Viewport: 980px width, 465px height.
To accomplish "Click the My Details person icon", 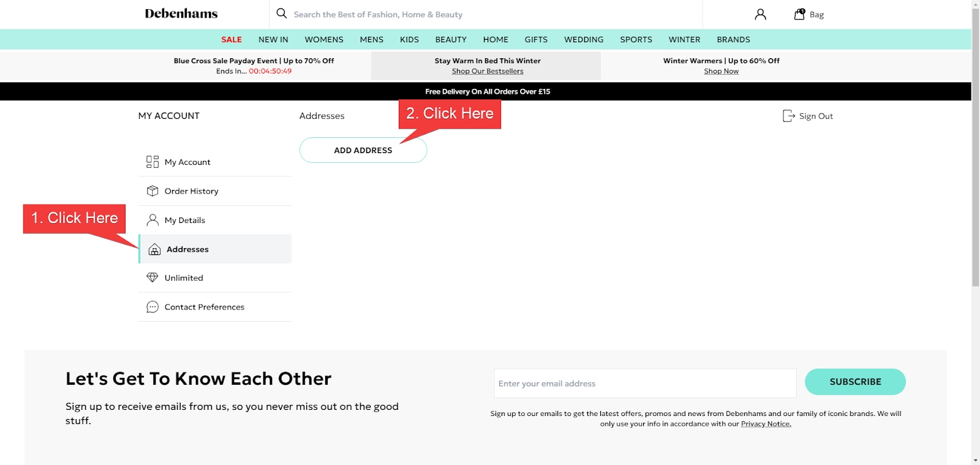I will pos(153,220).
